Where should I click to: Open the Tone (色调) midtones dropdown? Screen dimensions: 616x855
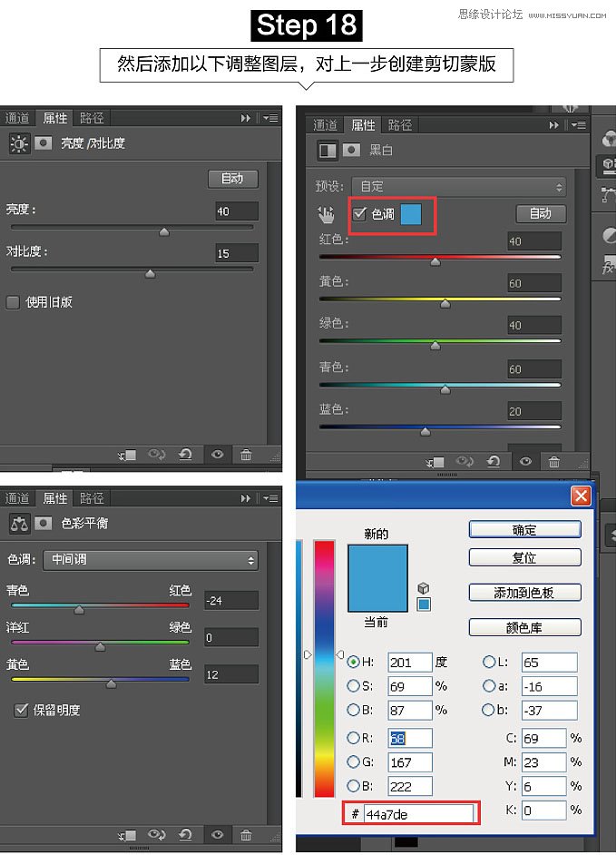[x=150, y=560]
